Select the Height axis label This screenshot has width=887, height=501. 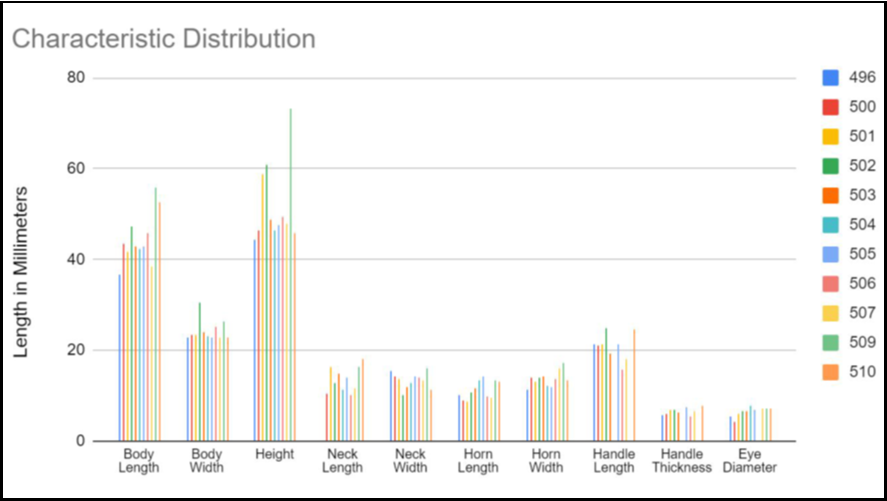coord(274,454)
